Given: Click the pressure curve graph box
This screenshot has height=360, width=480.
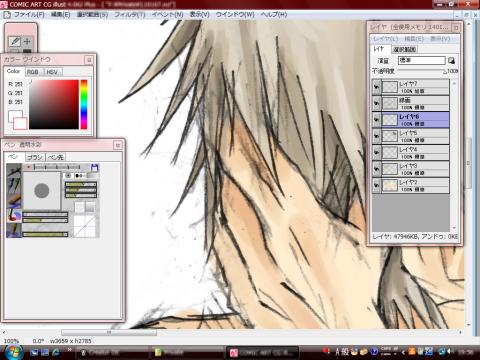Looking at the screenshot, I should [x=84, y=226].
